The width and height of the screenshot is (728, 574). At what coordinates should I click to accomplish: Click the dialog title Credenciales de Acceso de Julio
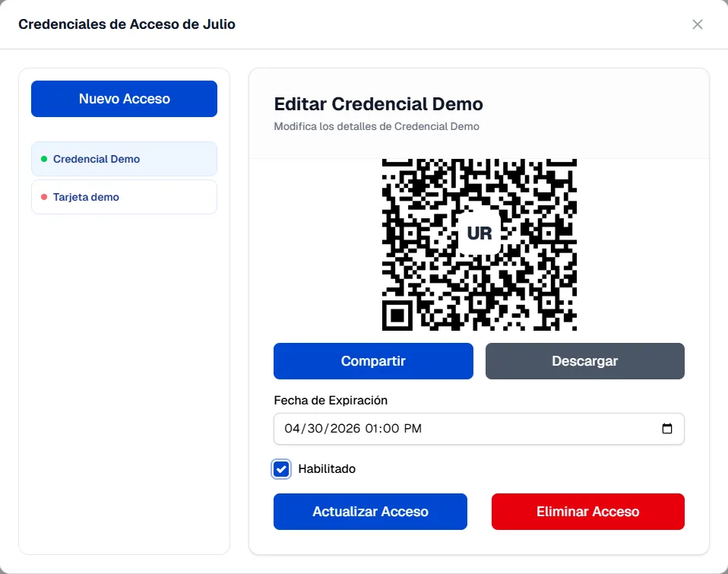point(127,24)
